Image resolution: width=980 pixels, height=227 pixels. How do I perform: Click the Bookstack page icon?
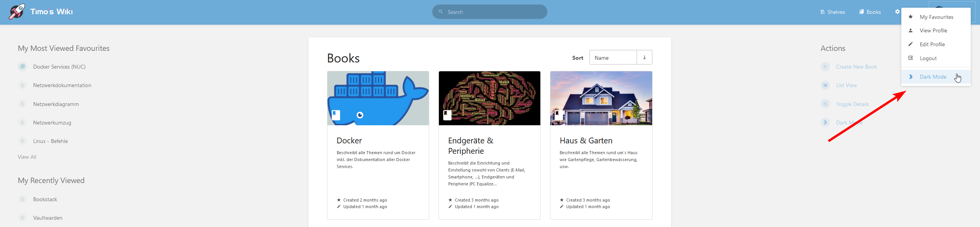(22, 199)
